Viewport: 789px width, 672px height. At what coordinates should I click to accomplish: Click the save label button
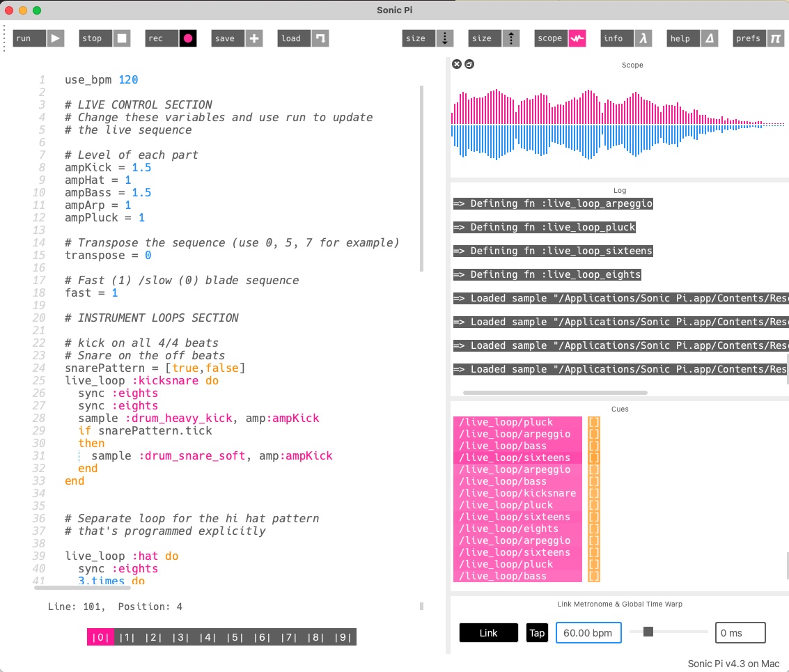point(228,38)
